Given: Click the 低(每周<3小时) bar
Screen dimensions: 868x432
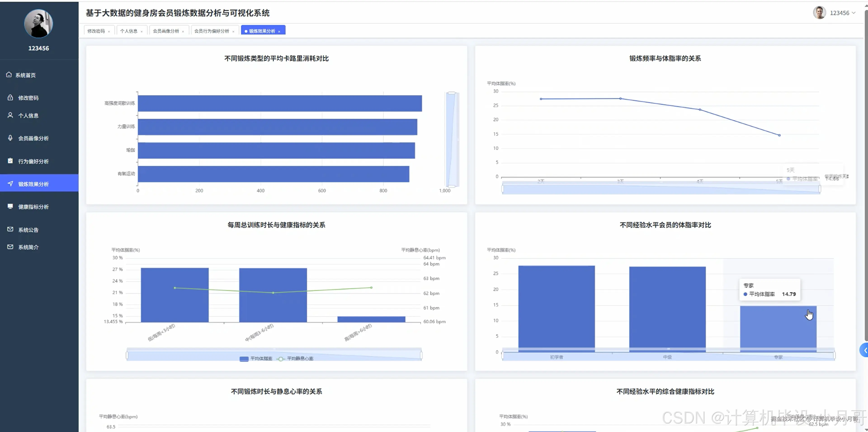Looking at the screenshot, I should [x=175, y=295].
